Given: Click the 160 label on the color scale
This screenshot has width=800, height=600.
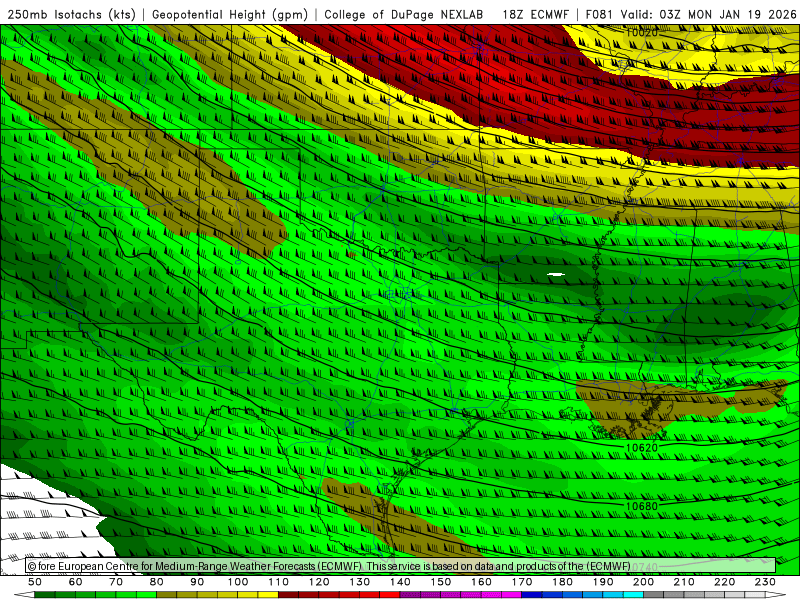Looking at the screenshot, I should [x=481, y=582].
